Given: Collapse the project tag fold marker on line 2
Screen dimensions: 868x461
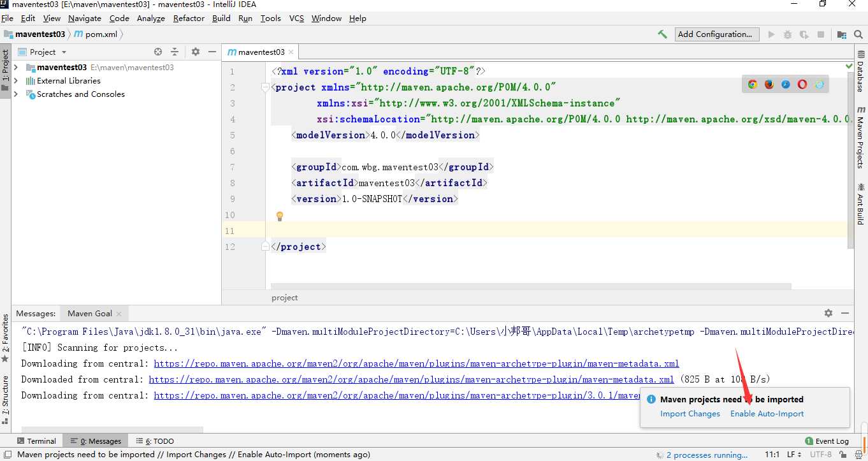Looking at the screenshot, I should tap(266, 88).
